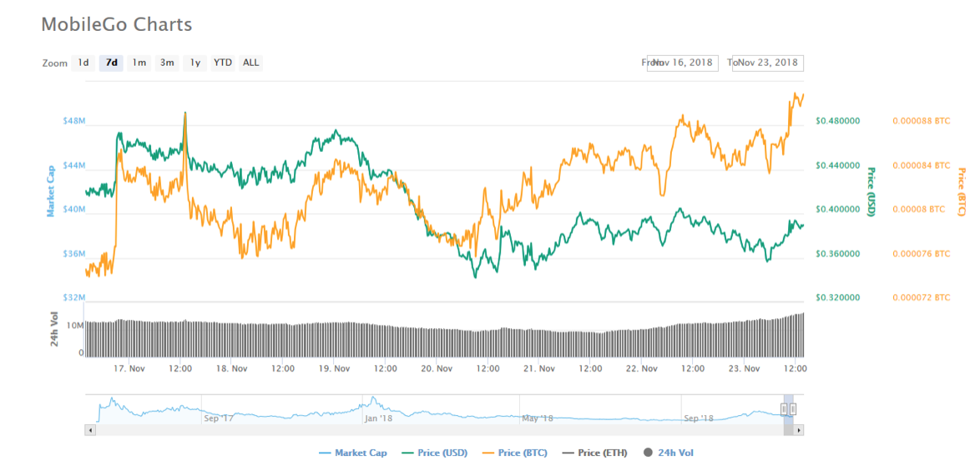Viewport: 980px width, 471px height.
Task: Toggle 24h Vol series in legend
Action: pos(668,453)
